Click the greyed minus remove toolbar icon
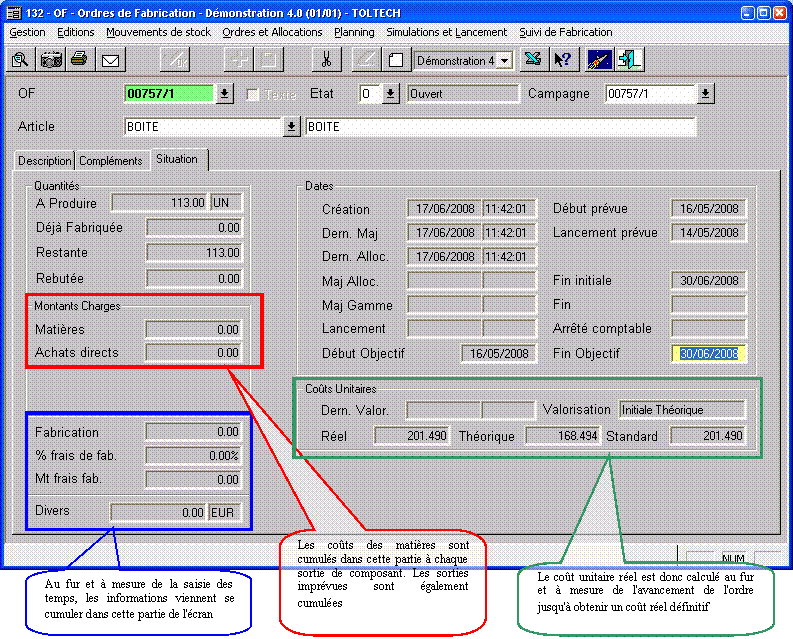The image size is (793, 639). pyautogui.click(x=269, y=60)
